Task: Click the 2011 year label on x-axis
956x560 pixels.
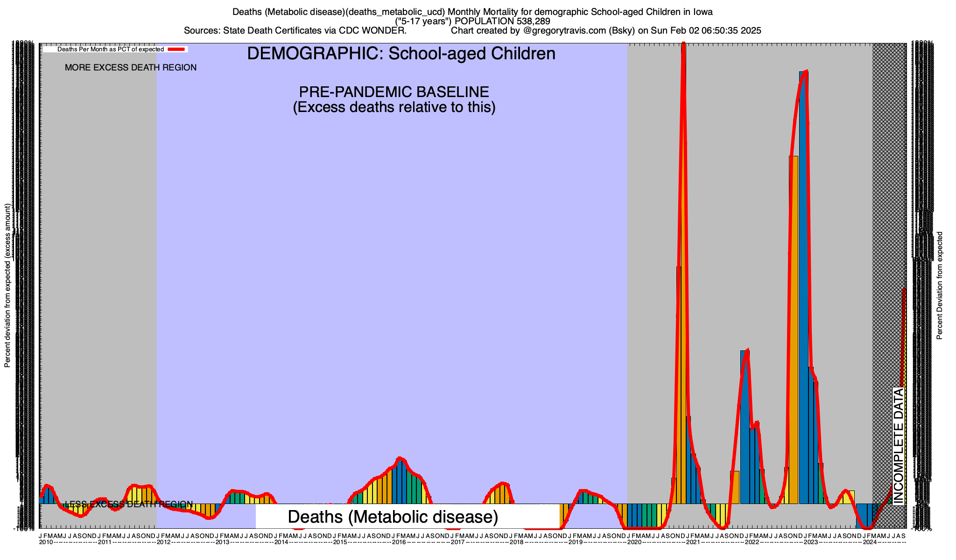Action: (x=105, y=542)
